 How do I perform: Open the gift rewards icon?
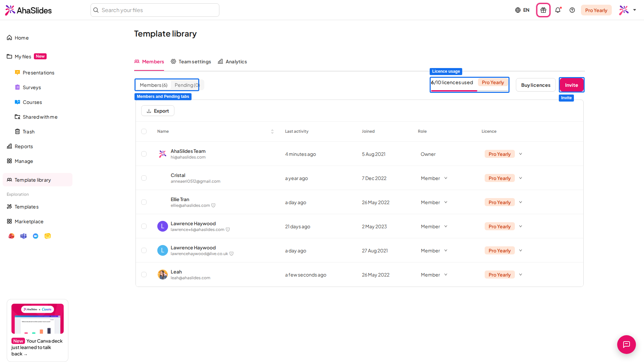(x=543, y=10)
